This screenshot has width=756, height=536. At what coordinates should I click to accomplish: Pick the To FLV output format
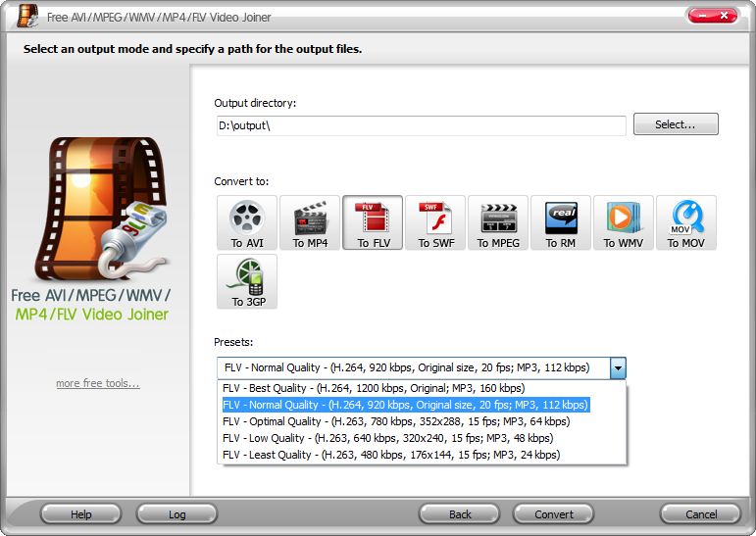click(373, 222)
